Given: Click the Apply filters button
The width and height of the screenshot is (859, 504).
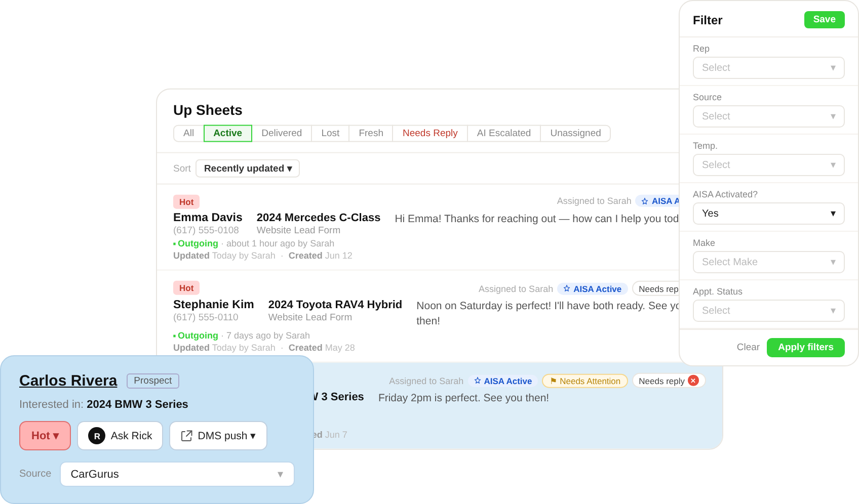Looking at the screenshot, I should pos(805,347).
